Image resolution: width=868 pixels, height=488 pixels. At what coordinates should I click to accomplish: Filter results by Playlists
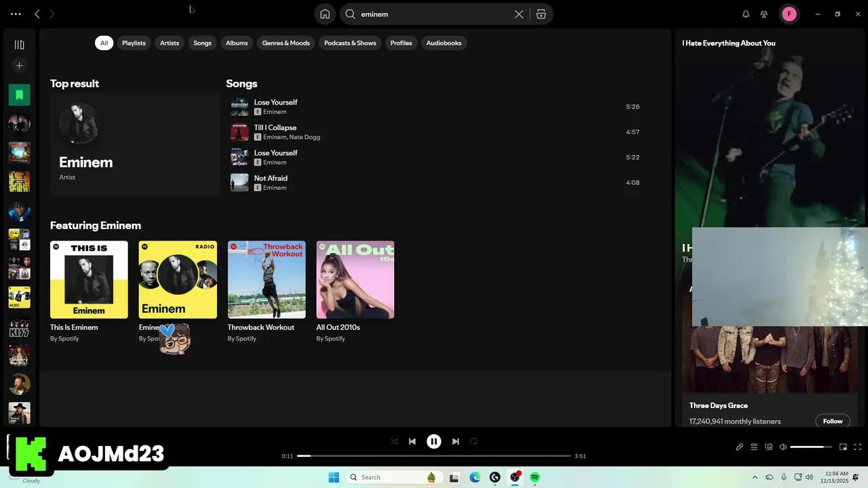point(134,43)
